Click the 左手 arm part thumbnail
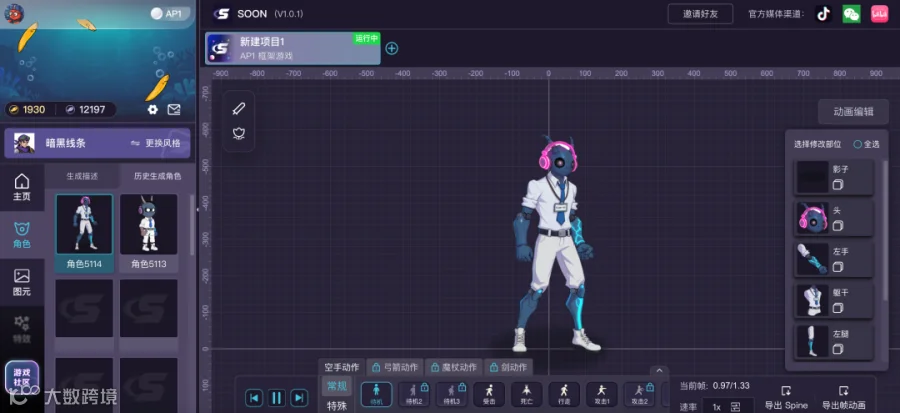900x413 pixels. click(x=812, y=259)
